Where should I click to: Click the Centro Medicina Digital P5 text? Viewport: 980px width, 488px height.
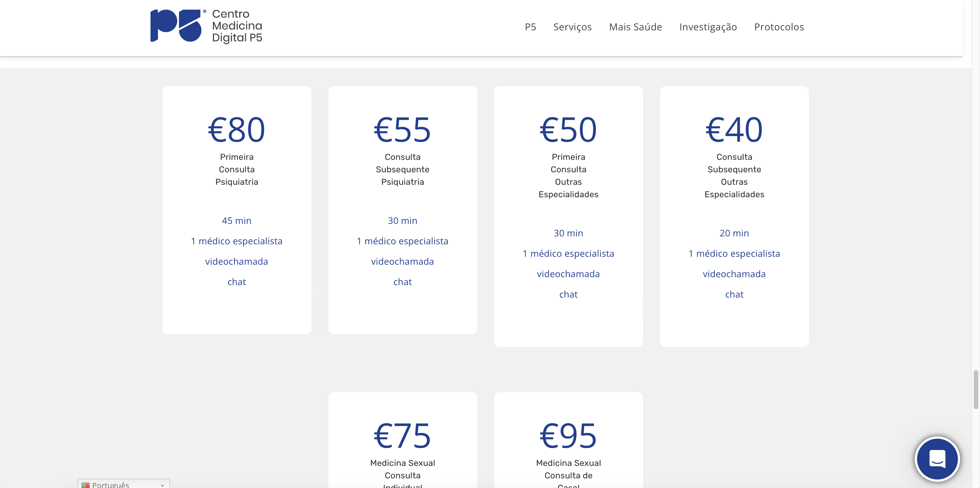(x=237, y=26)
